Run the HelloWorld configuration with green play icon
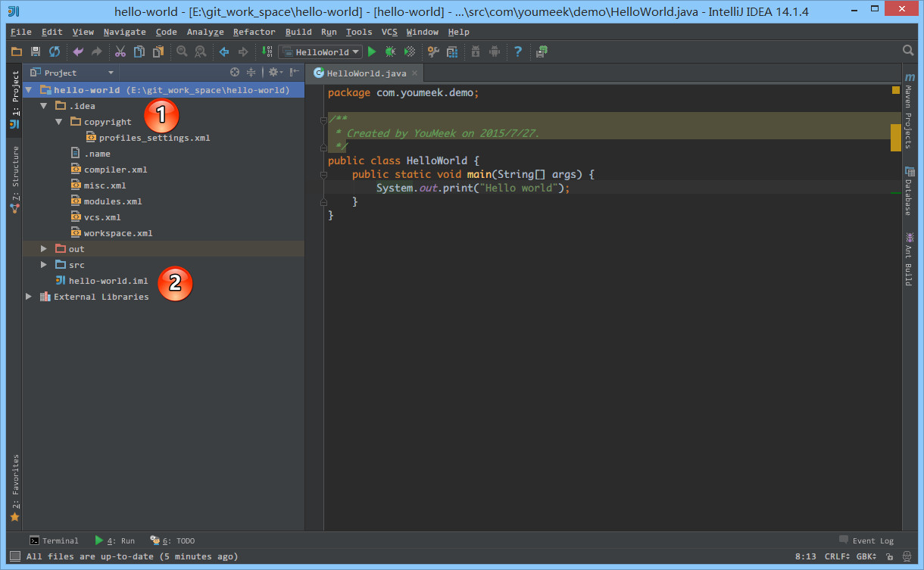The image size is (924, 570). (372, 51)
